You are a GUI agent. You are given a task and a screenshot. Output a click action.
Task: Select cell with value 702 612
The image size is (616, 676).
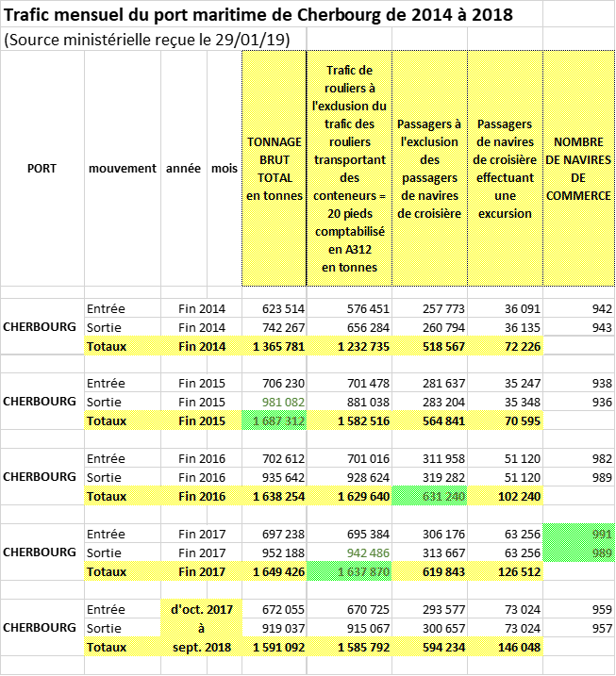coord(275,458)
